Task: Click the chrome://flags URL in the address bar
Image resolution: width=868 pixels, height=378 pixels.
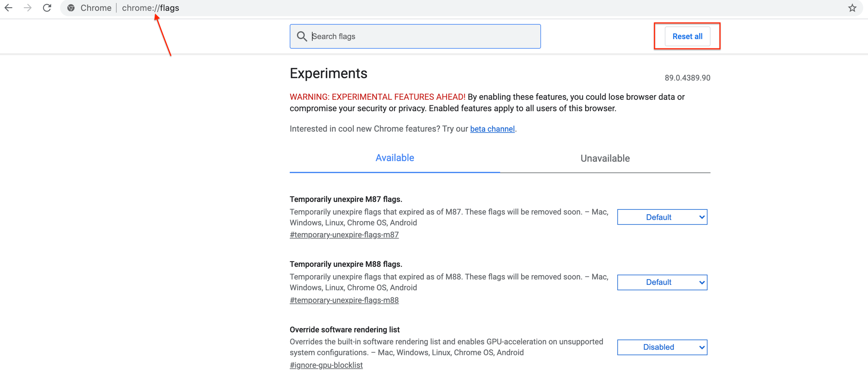Action: (x=150, y=8)
